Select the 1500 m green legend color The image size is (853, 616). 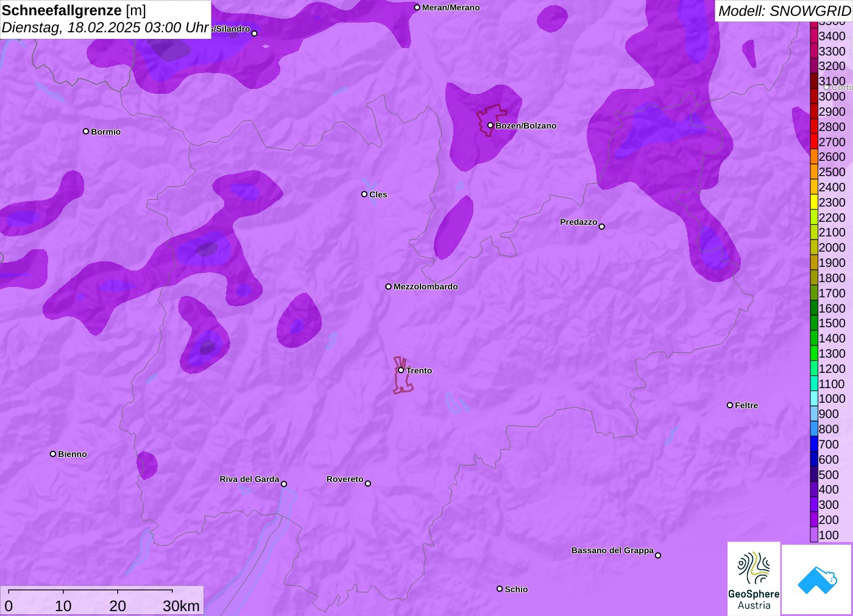tap(814, 323)
